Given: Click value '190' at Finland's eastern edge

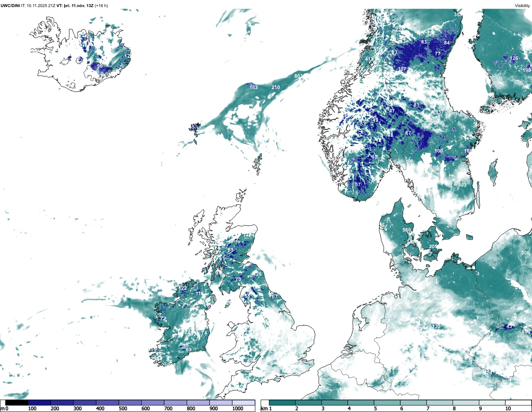Looking at the screenshot, I should click(527, 70).
